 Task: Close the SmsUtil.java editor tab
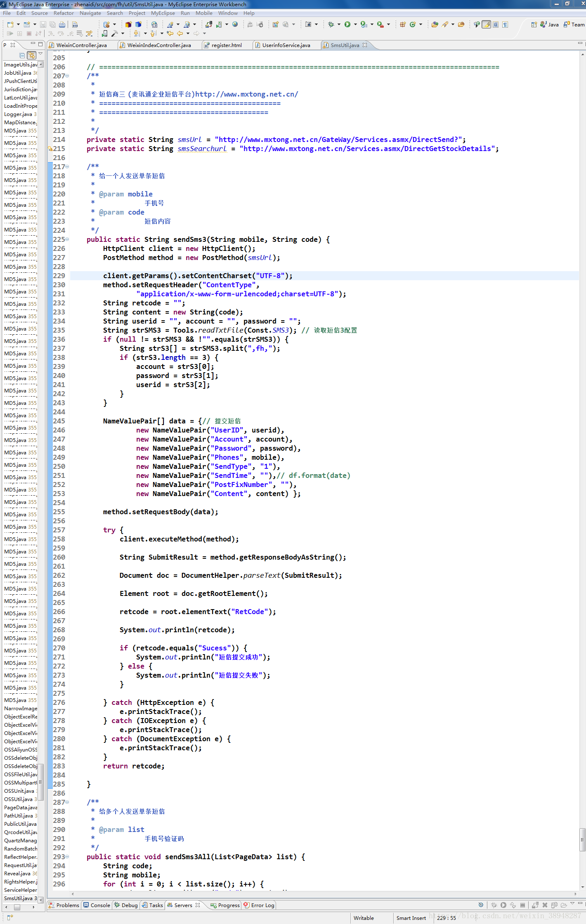click(x=365, y=45)
